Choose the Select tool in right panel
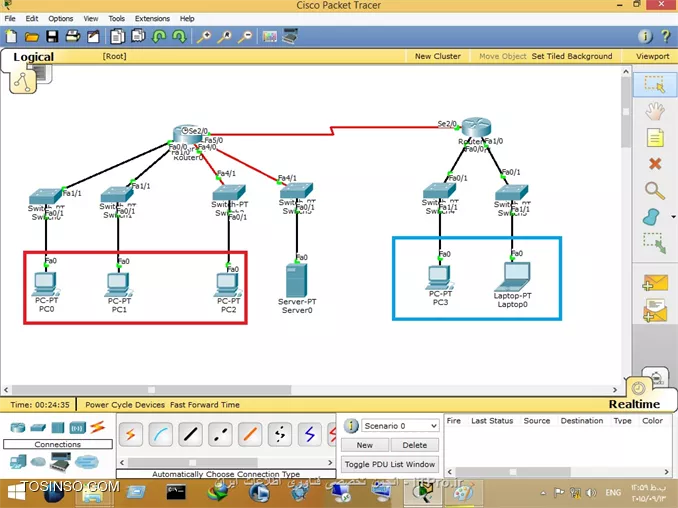 tap(654, 84)
